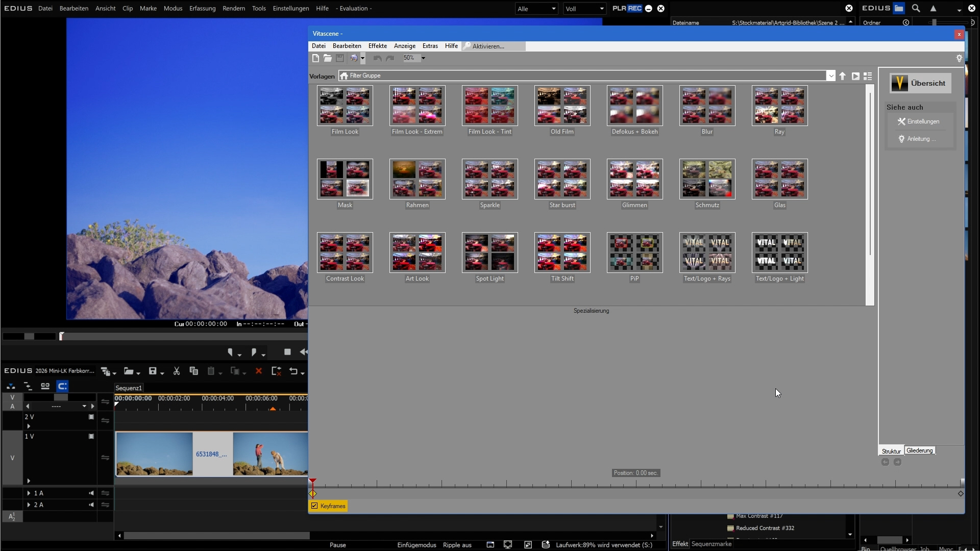Click the red delete X icon
The image size is (980, 551).
coord(259,371)
